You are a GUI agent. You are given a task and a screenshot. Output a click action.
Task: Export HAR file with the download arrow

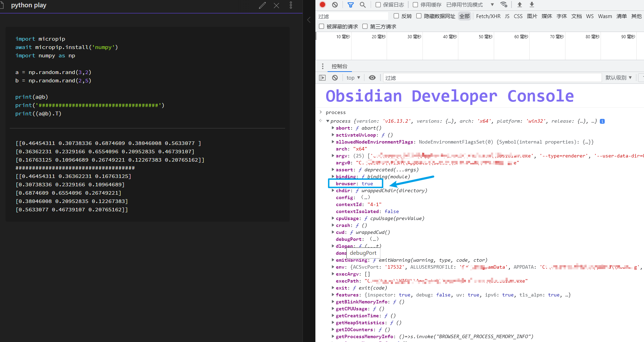point(532,5)
